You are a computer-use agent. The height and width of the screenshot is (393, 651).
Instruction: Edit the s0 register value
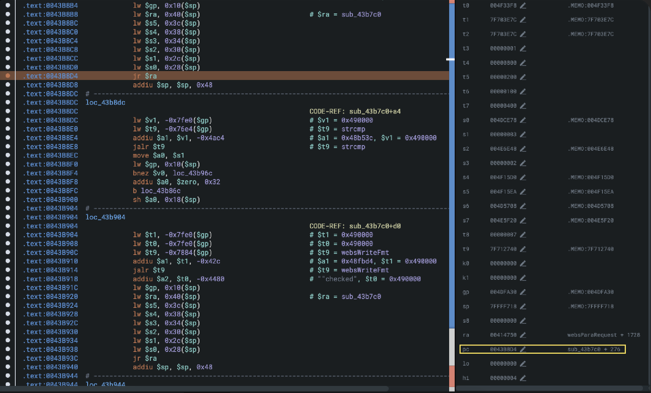tap(523, 120)
